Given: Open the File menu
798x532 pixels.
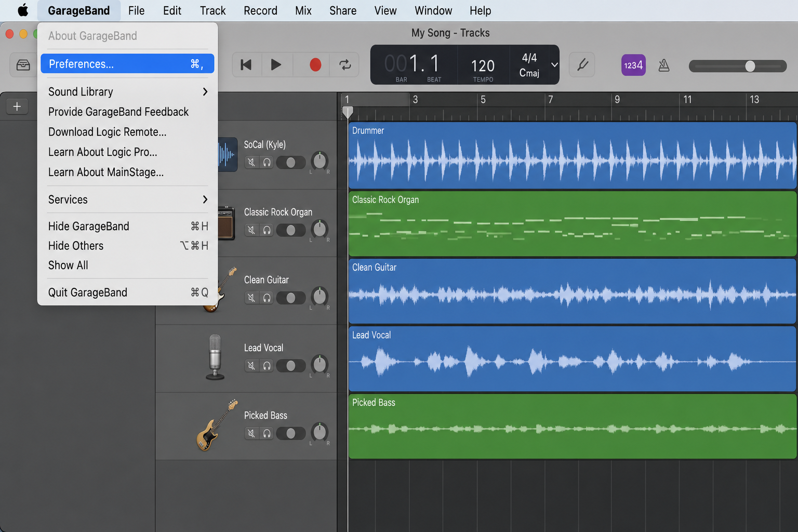Looking at the screenshot, I should [136, 10].
